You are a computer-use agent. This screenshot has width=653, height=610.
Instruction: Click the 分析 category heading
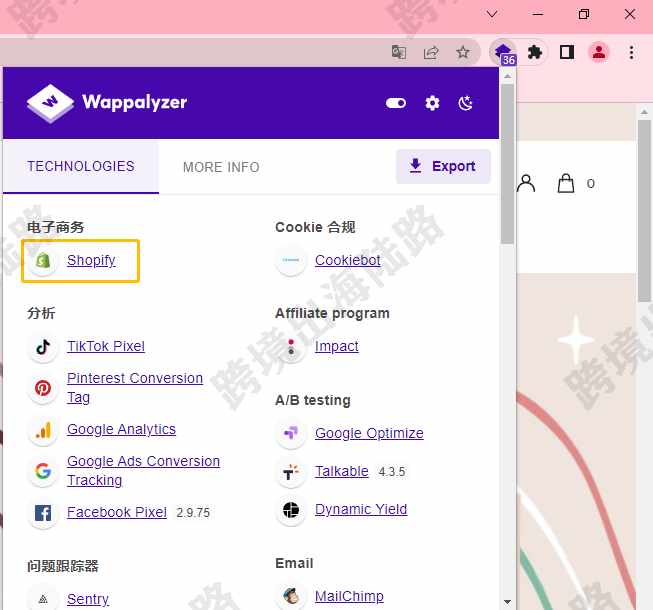(x=41, y=313)
